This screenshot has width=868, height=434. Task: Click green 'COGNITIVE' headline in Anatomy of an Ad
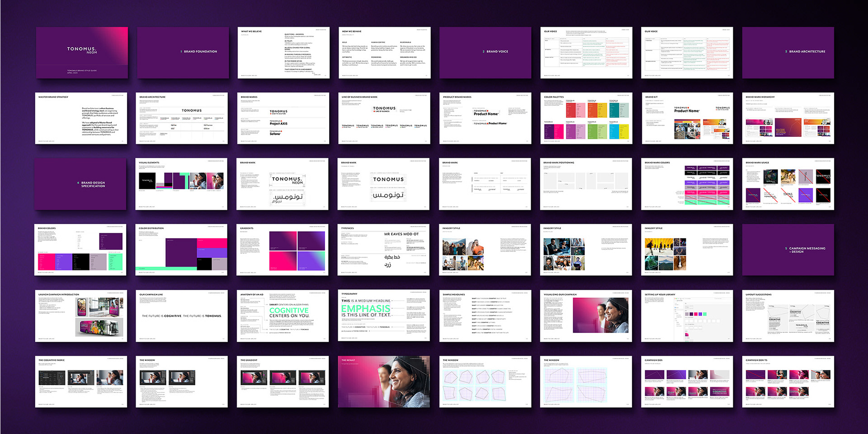289,311
